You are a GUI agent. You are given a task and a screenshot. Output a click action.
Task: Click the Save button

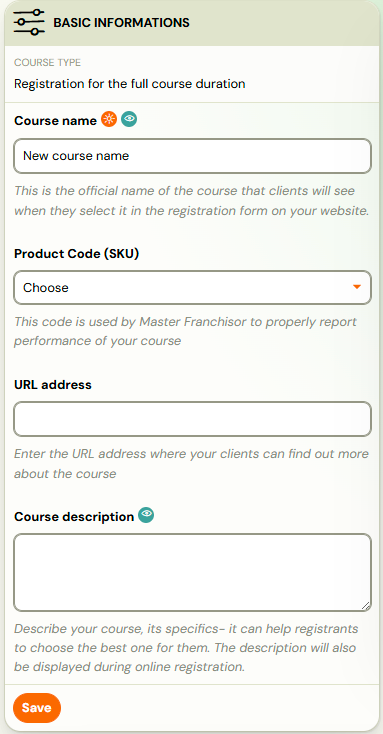pyautogui.click(x=37, y=708)
